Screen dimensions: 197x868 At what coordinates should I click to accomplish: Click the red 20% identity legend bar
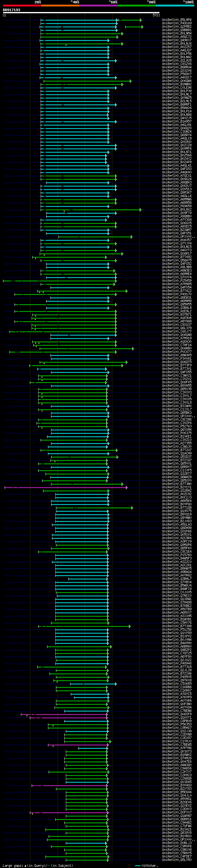click(x=22, y=6)
